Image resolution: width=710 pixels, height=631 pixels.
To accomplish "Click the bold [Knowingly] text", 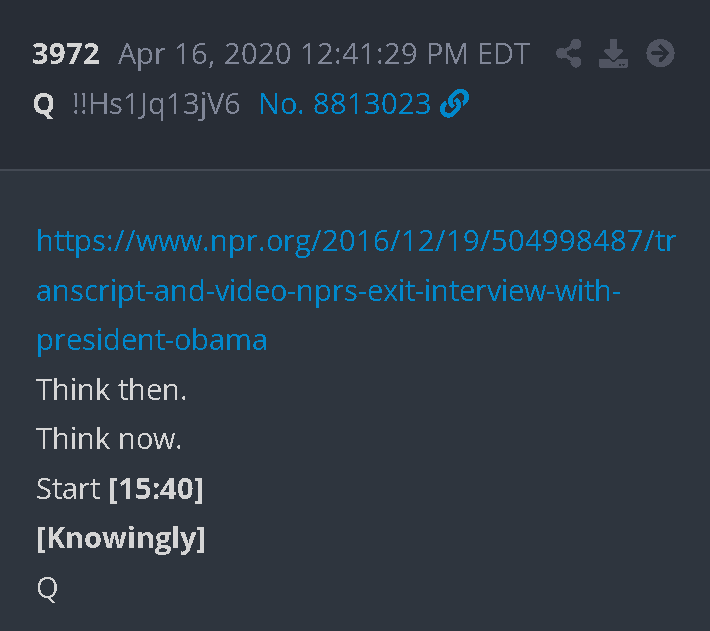I will pos(121,539).
